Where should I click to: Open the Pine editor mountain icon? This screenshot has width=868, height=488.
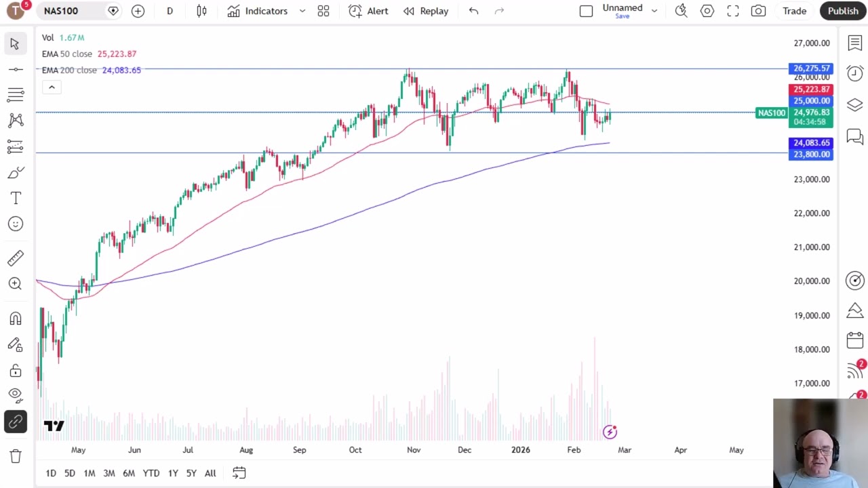854,310
